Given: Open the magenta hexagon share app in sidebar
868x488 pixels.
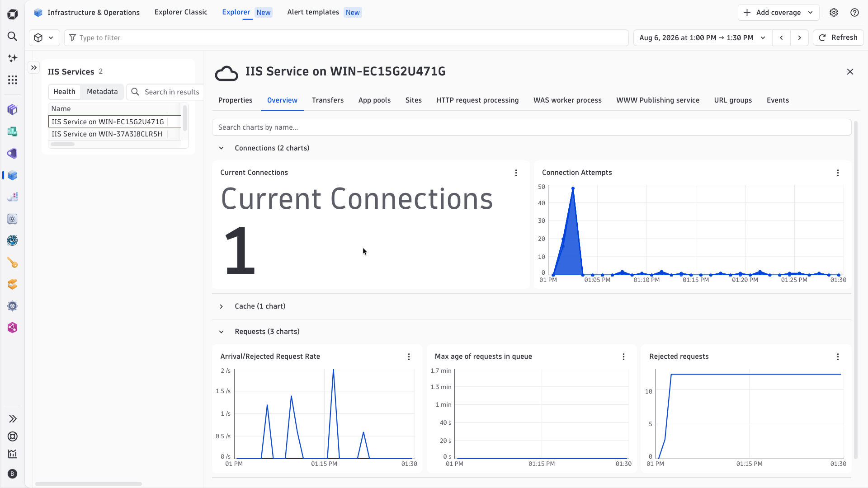Looking at the screenshot, I should tap(13, 328).
